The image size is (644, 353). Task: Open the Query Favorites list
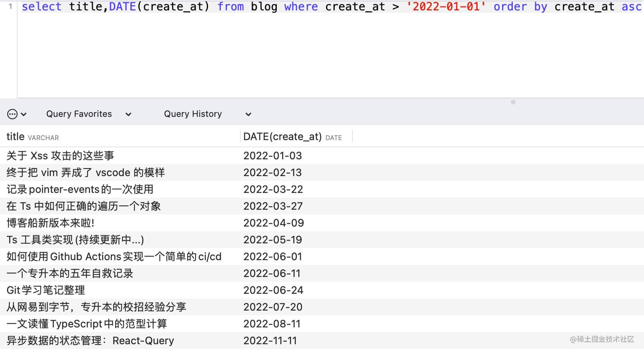tap(79, 114)
